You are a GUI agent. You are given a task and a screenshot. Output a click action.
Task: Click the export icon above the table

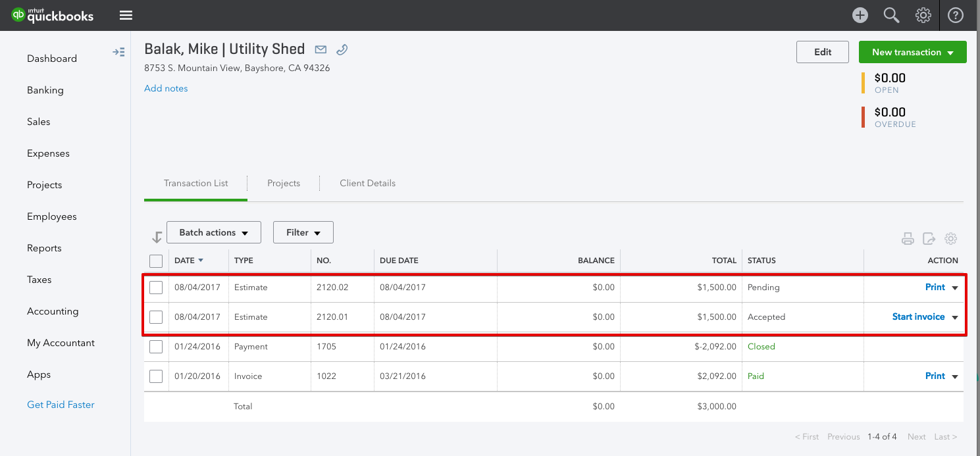[x=929, y=239]
